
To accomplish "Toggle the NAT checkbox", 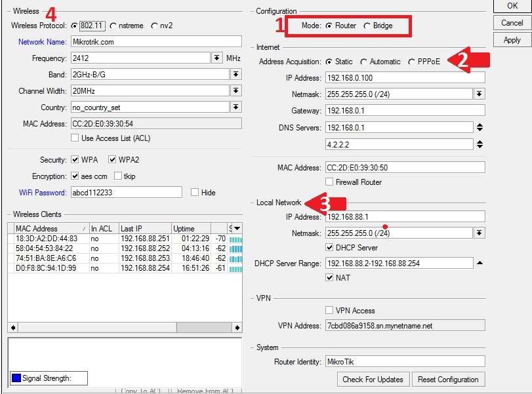I will pyautogui.click(x=329, y=278).
